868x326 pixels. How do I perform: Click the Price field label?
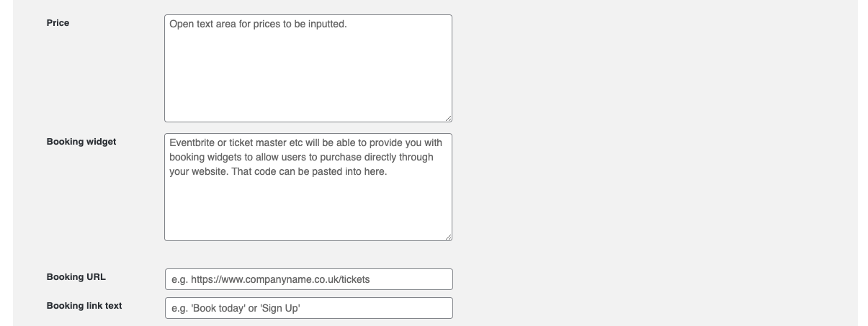point(58,23)
